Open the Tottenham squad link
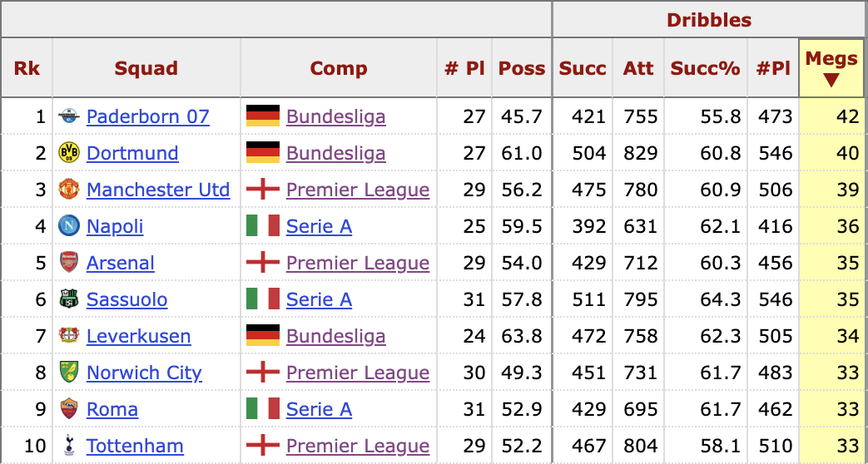The height and width of the screenshot is (464, 868). pyautogui.click(x=135, y=446)
